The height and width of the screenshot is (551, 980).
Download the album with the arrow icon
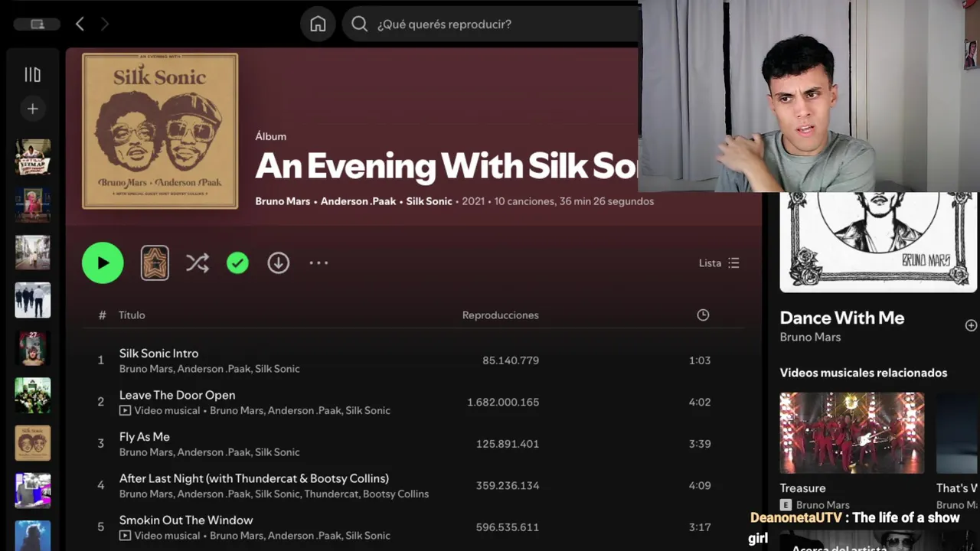pyautogui.click(x=278, y=262)
